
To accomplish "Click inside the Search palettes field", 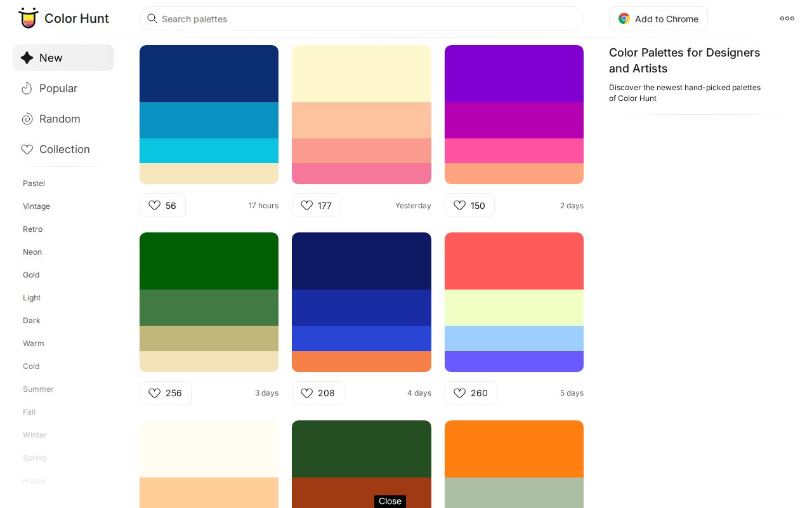I will click(x=362, y=18).
